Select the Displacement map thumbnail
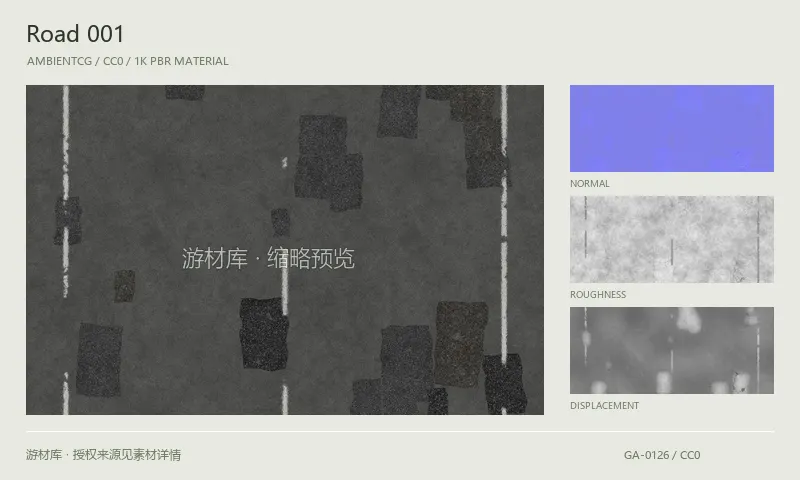The height and width of the screenshot is (480, 800). coord(671,350)
